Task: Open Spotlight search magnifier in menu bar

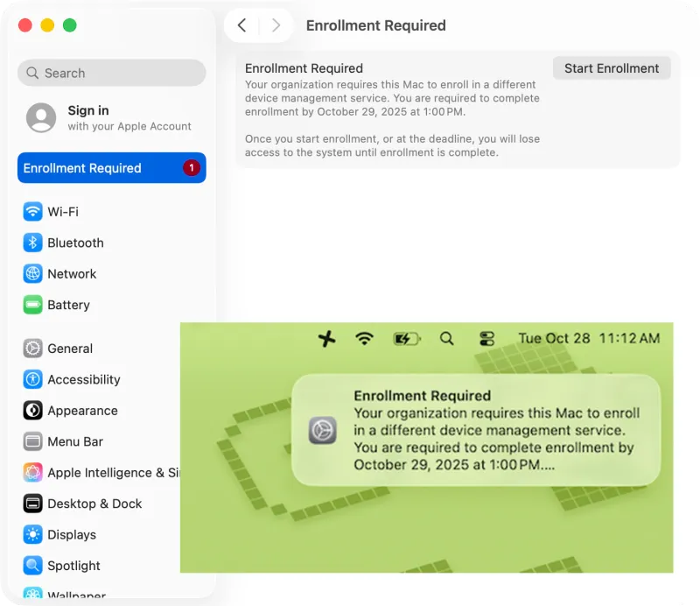Action: 447,339
